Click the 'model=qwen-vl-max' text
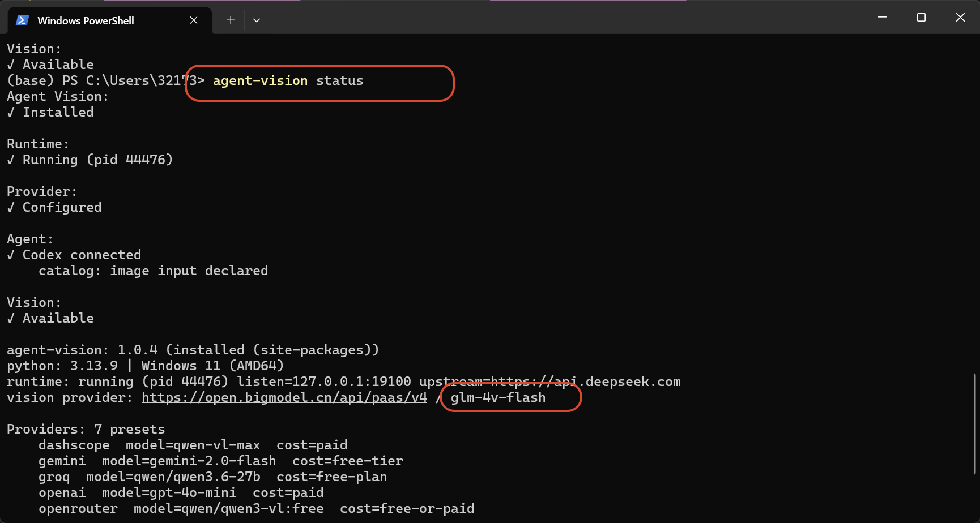The width and height of the screenshot is (980, 523). click(x=193, y=445)
